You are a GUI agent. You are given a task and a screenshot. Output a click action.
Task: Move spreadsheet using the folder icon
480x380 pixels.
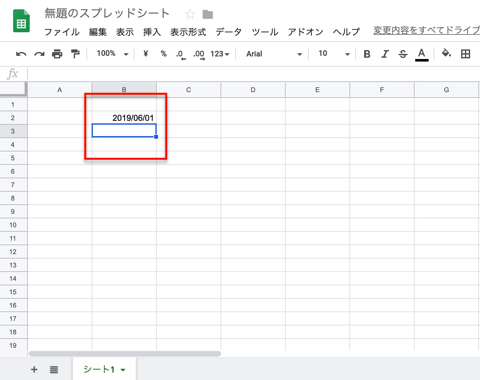click(208, 14)
